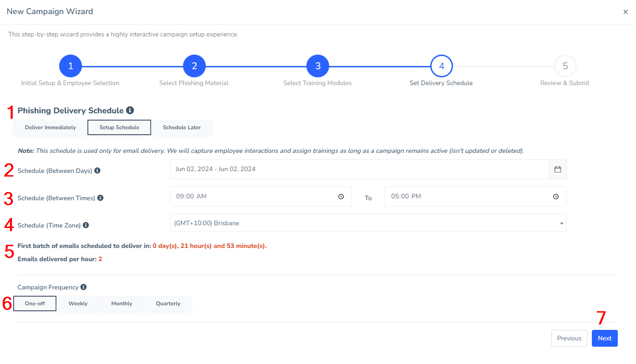The height and width of the screenshot is (364, 636).
Task: Click the clock icon beside 05:00 PM
Action: pyautogui.click(x=555, y=196)
